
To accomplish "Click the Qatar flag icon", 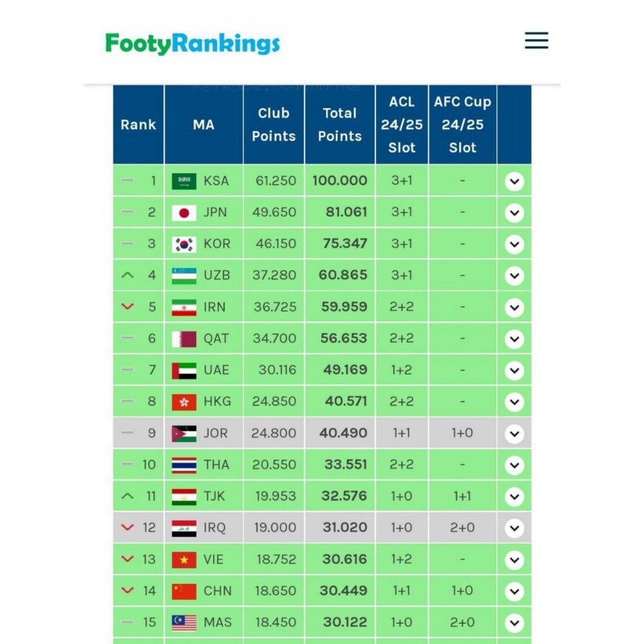I will tap(184, 339).
